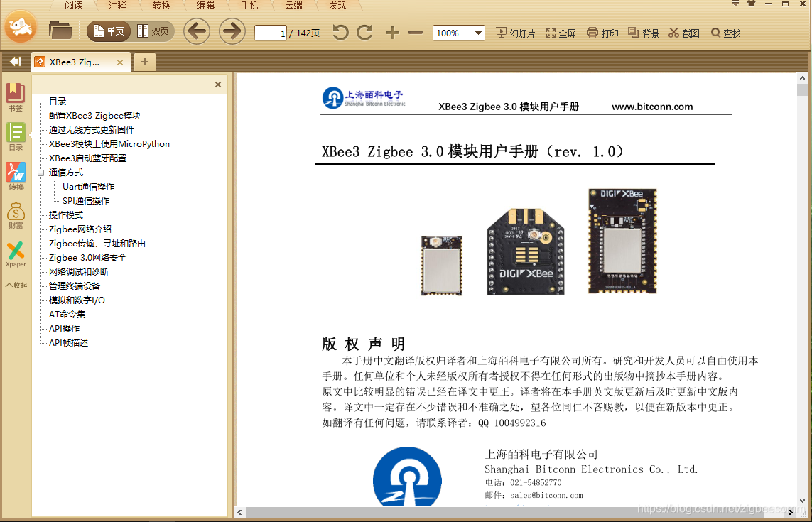
Task: Open the 编辑 menu tab
Action: point(206,6)
